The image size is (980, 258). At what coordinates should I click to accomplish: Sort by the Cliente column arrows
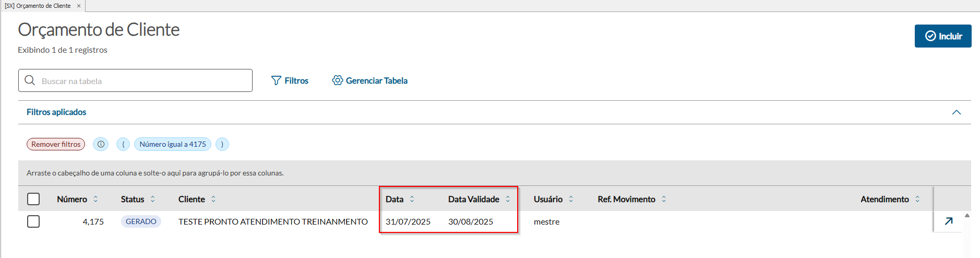[x=213, y=199]
